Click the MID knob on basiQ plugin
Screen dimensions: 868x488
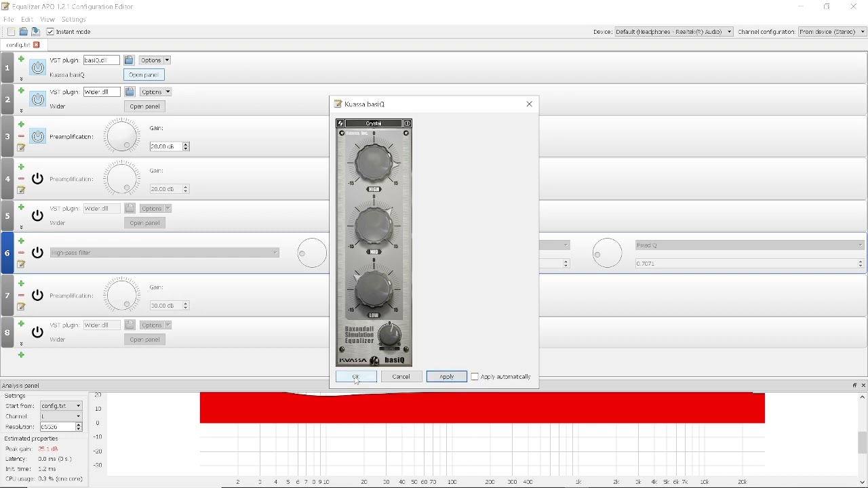pyautogui.click(x=374, y=225)
